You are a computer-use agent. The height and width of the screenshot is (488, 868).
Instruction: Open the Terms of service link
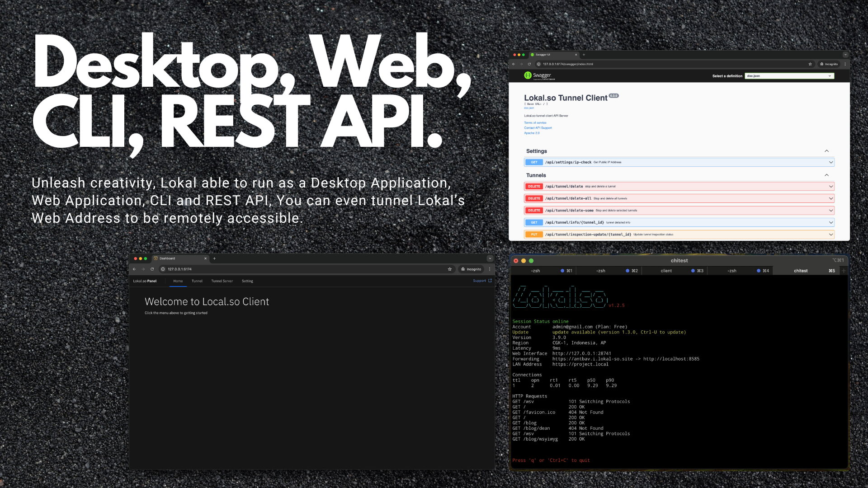pyautogui.click(x=535, y=123)
